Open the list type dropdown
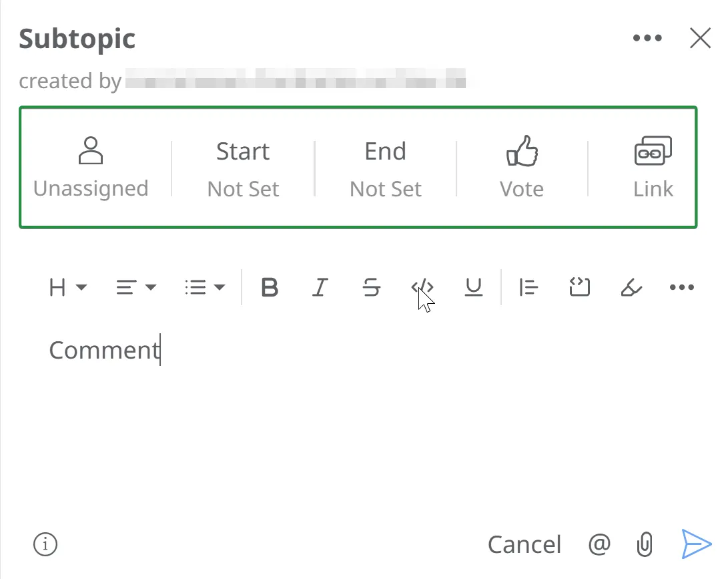The height and width of the screenshot is (579, 728). pos(205,288)
